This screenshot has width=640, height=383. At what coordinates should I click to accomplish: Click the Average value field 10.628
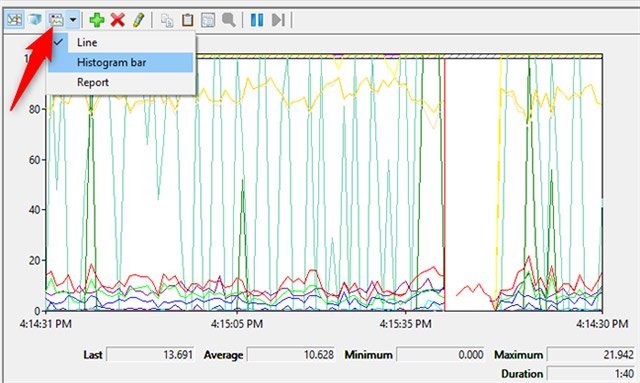click(291, 354)
